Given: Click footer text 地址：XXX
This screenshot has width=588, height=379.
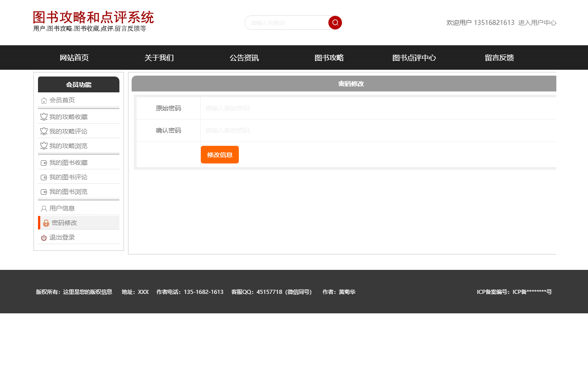Looking at the screenshot, I should pyautogui.click(x=135, y=292).
